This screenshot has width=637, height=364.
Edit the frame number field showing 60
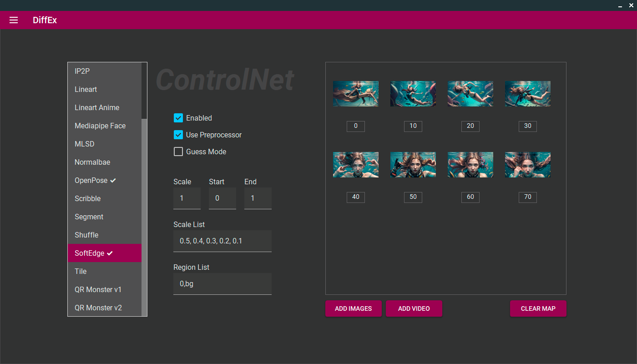pyautogui.click(x=470, y=197)
